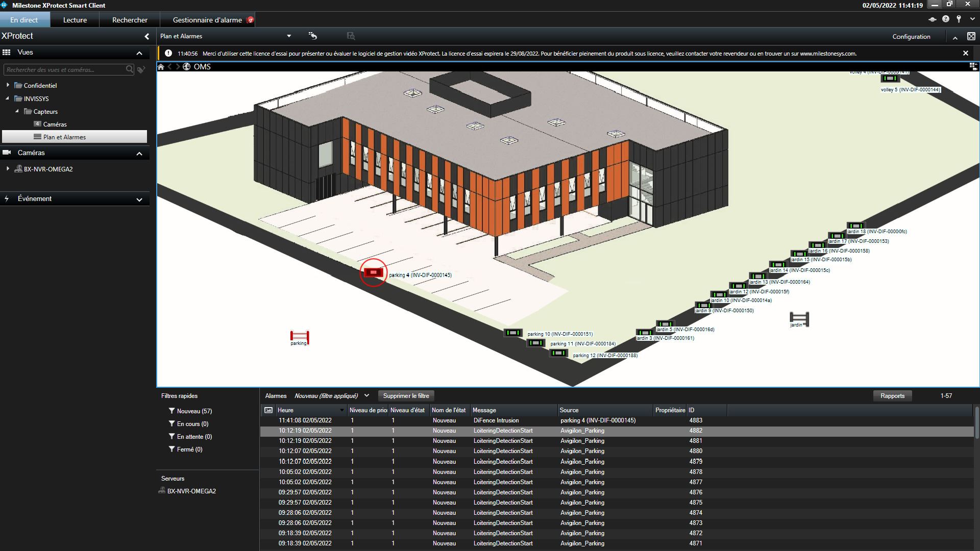980x551 pixels.
Task: Click the parking 11 sensor icon
Action: (x=535, y=343)
